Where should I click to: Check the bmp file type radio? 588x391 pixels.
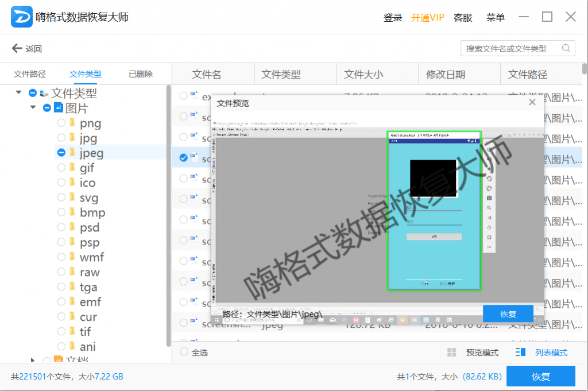(x=61, y=212)
